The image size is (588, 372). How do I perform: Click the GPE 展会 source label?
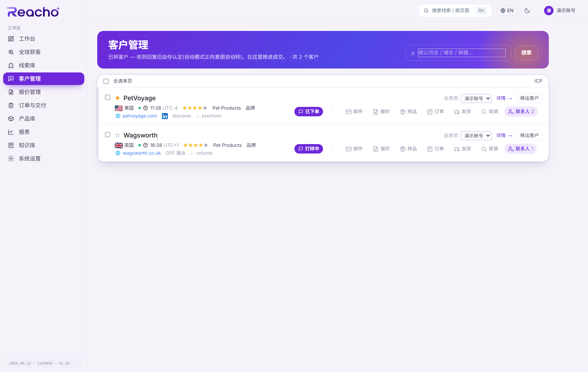(175, 153)
